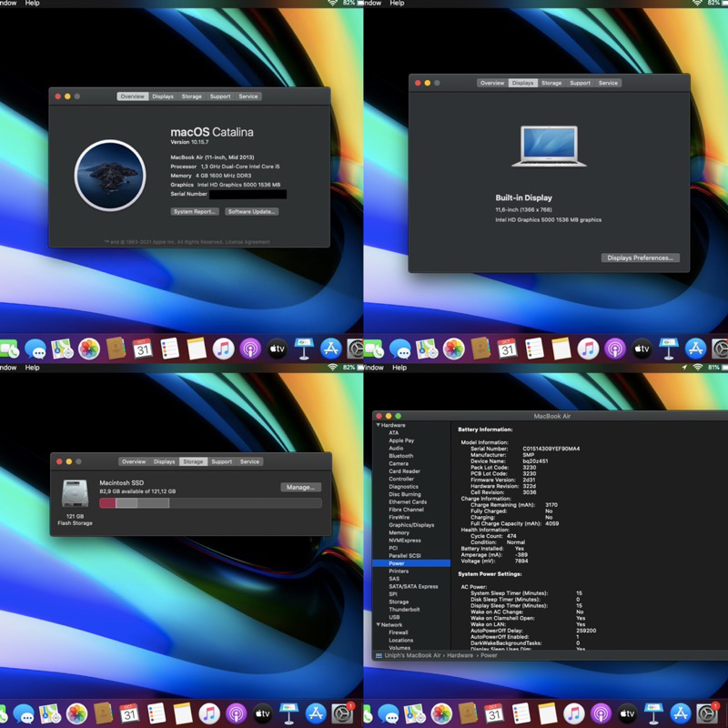Click the Software Update... button
The width and height of the screenshot is (728, 728).
(x=252, y=211)
